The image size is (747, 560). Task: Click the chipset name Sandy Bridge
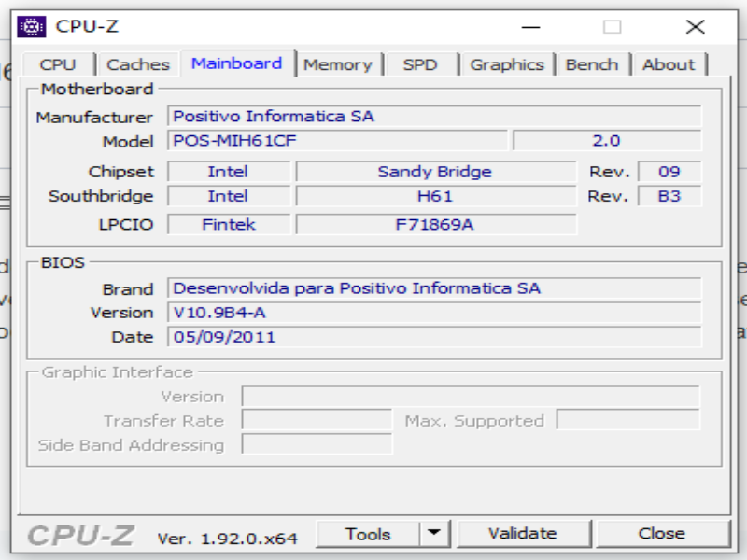pos(435,172)
